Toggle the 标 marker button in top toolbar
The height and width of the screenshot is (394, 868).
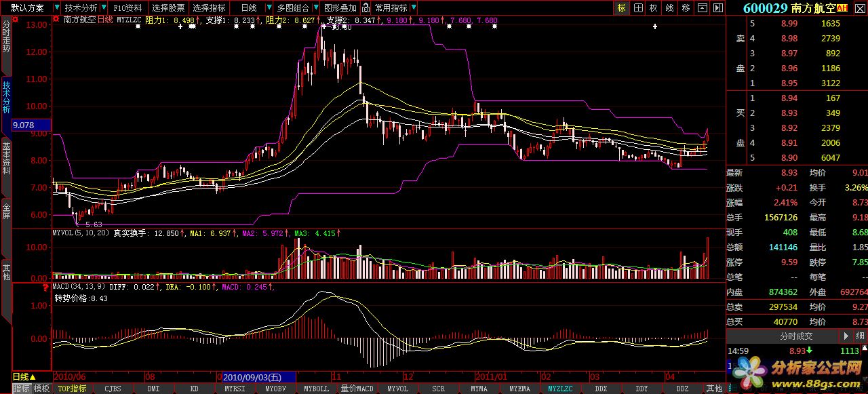[622, 8]
